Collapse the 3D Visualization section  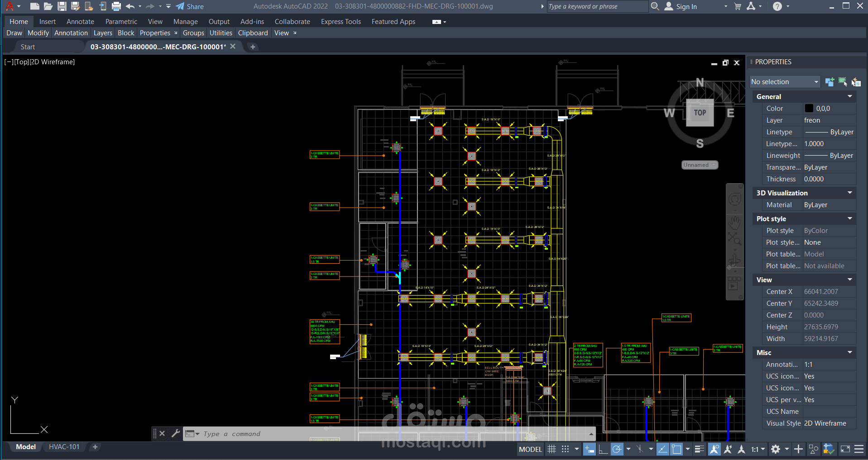[850, 193]
